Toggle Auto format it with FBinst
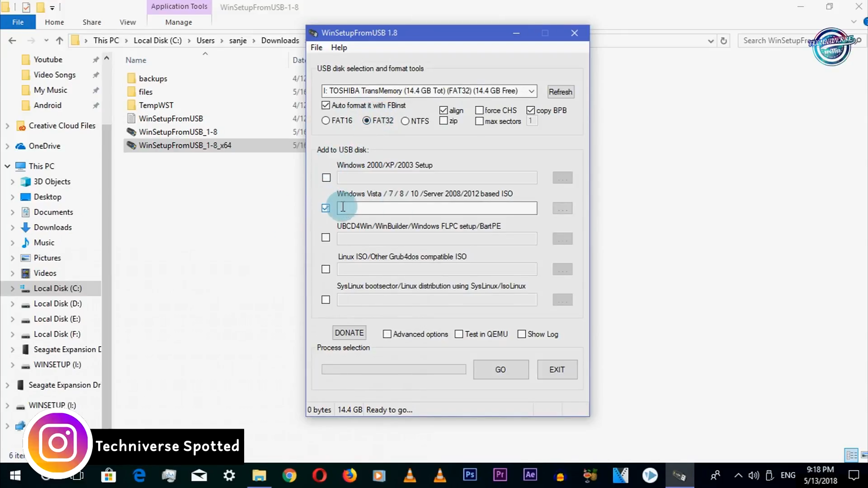The width and height of the screenshot is (868, 488). (x=325, y=105)
